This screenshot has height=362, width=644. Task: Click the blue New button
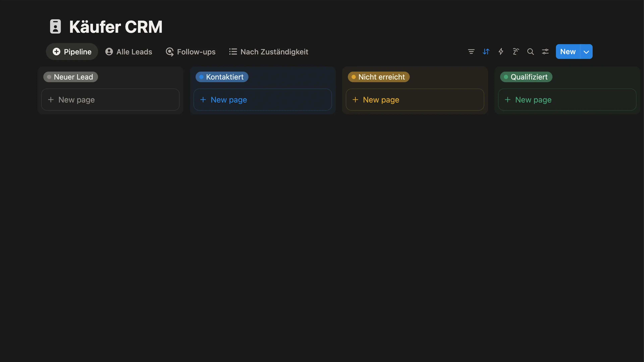[568, 52]
